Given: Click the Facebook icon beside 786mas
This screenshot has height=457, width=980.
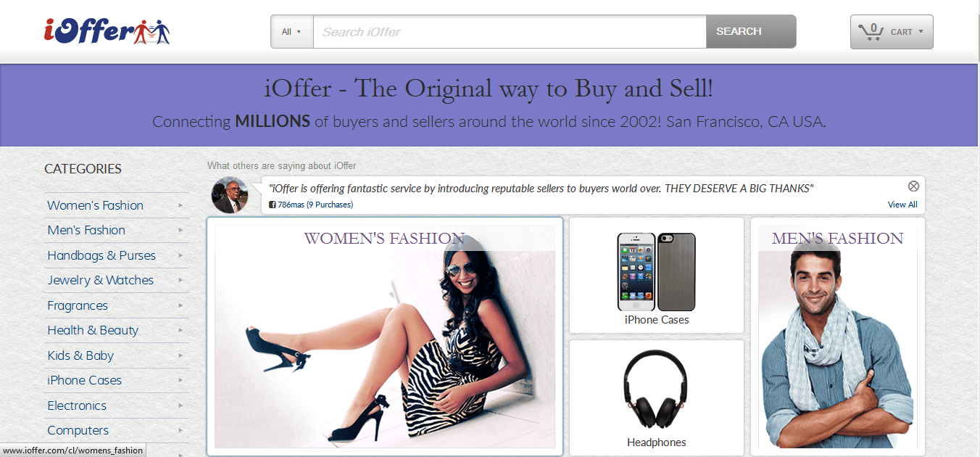Looking at the screenshot, I should pyautogui.click(x=273, y=205).
